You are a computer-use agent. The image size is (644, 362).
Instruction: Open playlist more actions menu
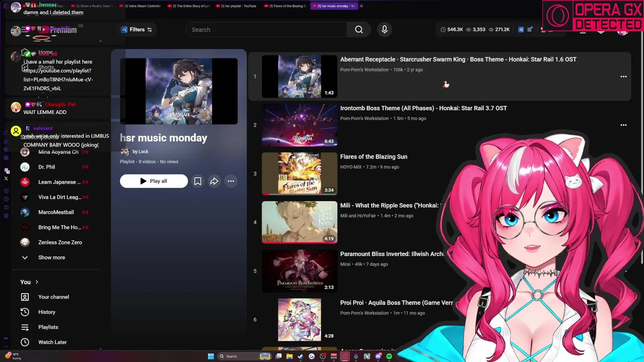pyautogui.click(x=231, y=181)
